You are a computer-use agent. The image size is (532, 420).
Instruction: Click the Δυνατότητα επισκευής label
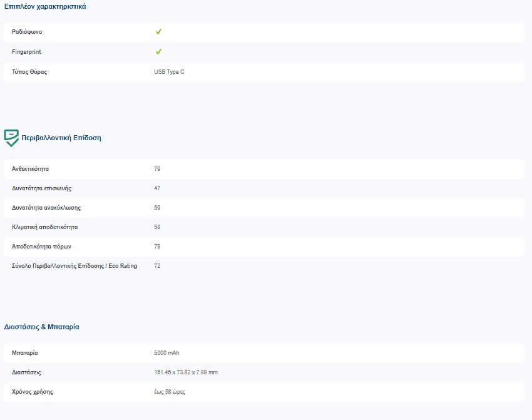tap(42, 188)
